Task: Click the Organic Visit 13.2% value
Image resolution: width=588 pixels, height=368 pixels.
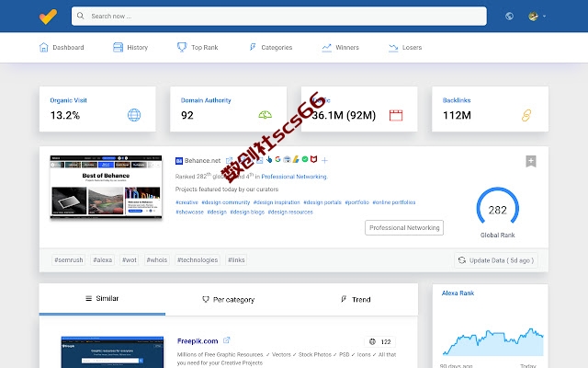Action: [65, 115]
